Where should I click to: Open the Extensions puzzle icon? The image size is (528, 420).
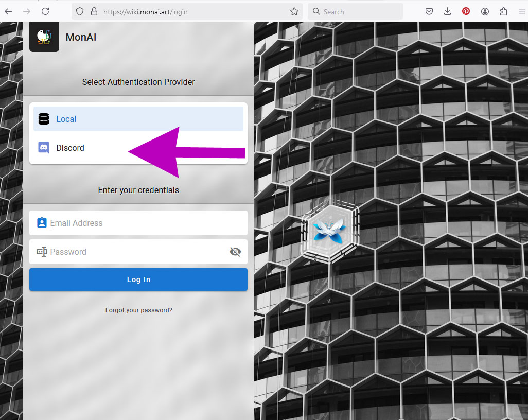503,11
